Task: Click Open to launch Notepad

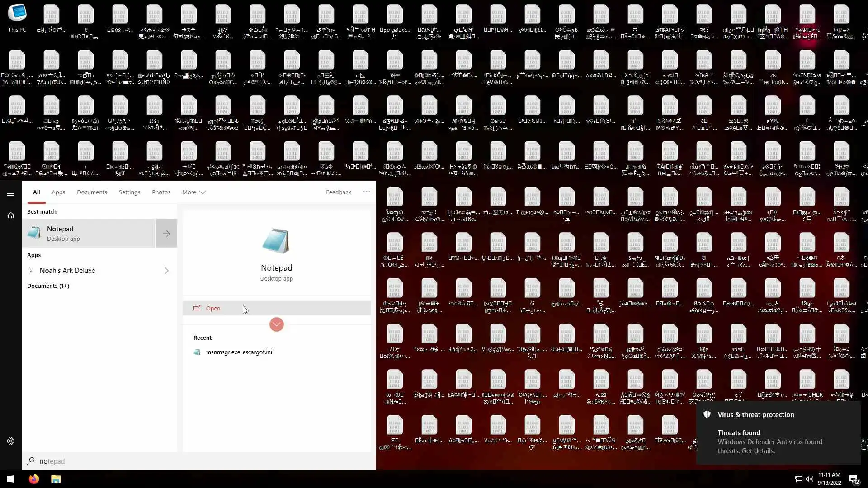Action: pyautogui.click(x=213, y=308)
